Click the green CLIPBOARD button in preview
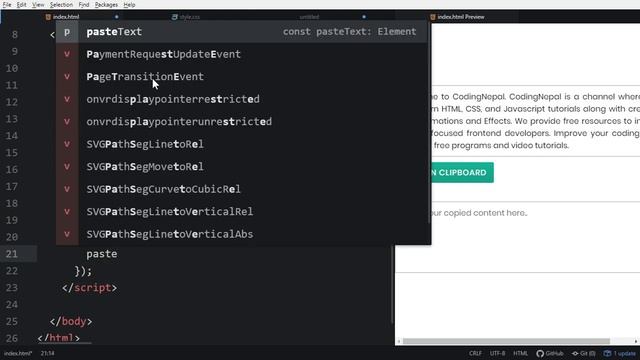Image resolution: width=640 pixels, height=360 pixels. (x=462, y=173)
